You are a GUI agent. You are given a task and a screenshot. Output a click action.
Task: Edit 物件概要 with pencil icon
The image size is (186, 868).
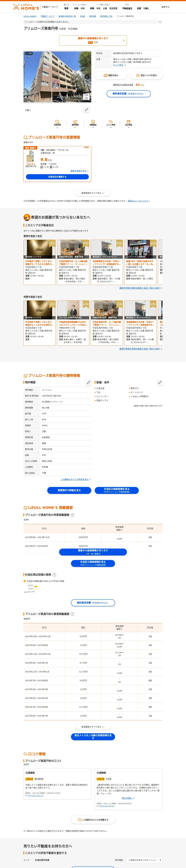click(89, 382)
